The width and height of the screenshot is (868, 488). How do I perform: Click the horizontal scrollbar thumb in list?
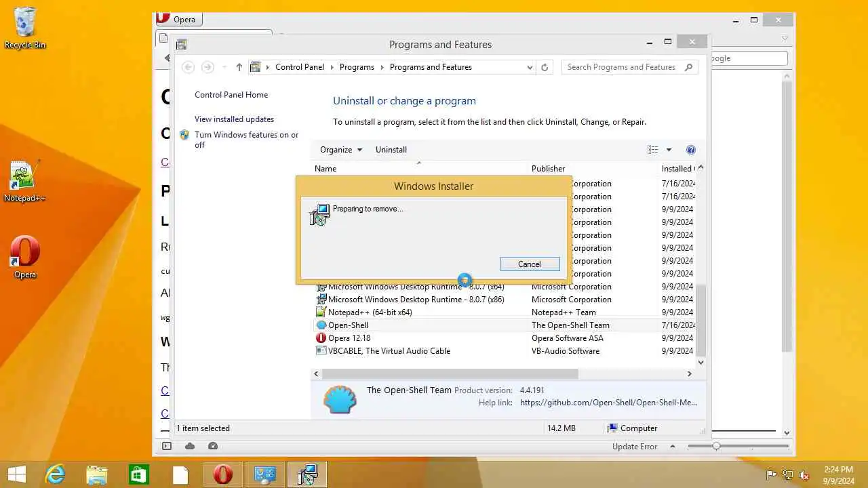coord(450,374)
